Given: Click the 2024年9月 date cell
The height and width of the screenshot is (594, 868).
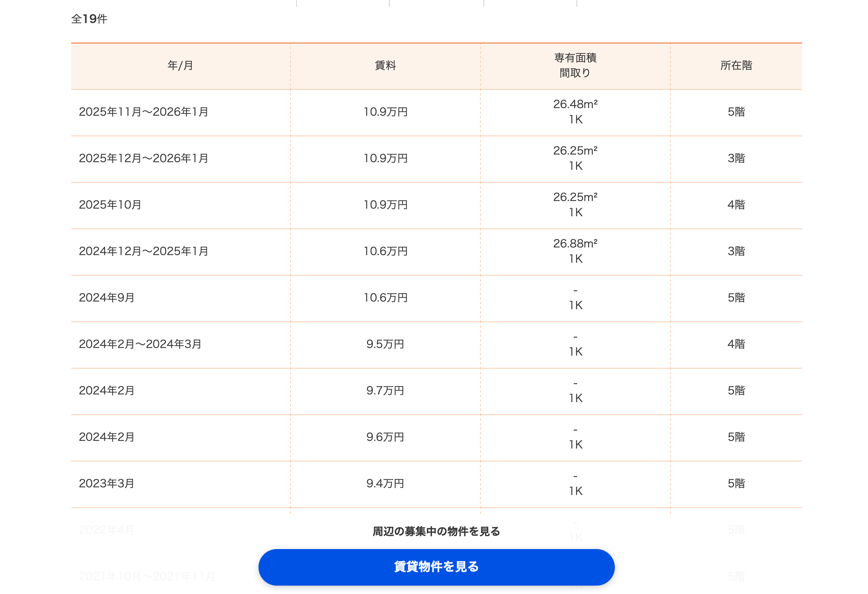Looking at the screenshot, I should [x=107, y=298].
